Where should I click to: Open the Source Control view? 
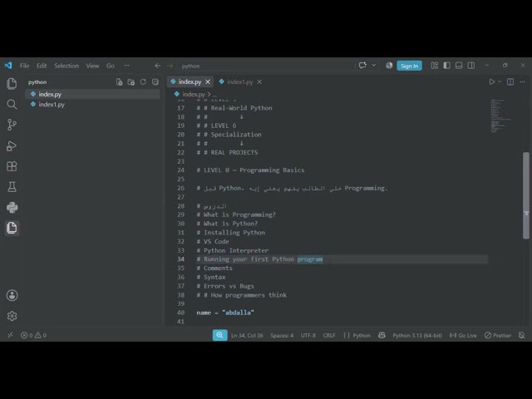pos(12,125)
